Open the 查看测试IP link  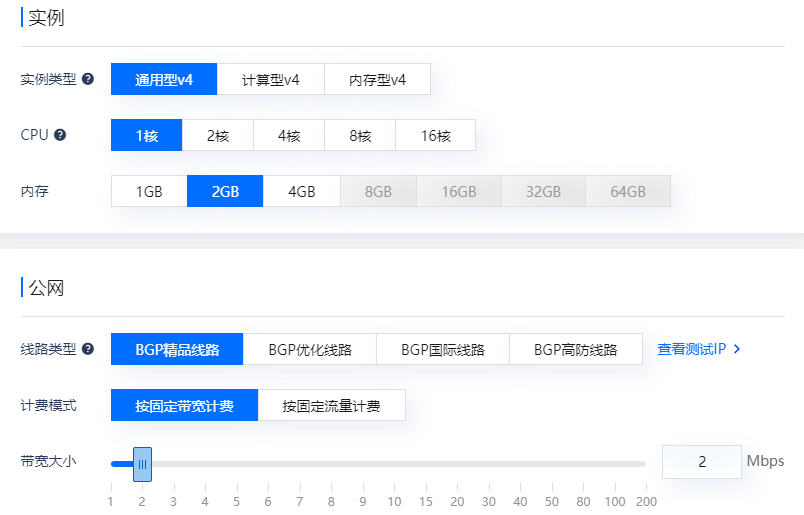pos(691,349)
